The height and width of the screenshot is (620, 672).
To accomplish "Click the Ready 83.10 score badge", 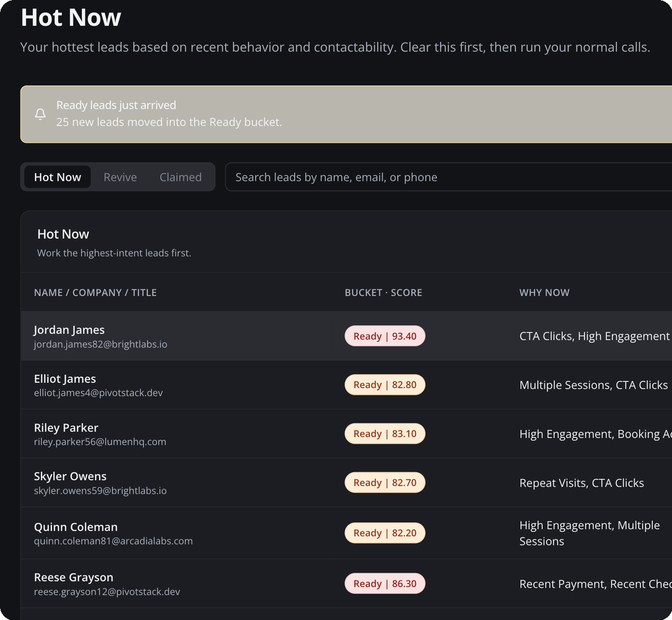I will tap(384, 434).
